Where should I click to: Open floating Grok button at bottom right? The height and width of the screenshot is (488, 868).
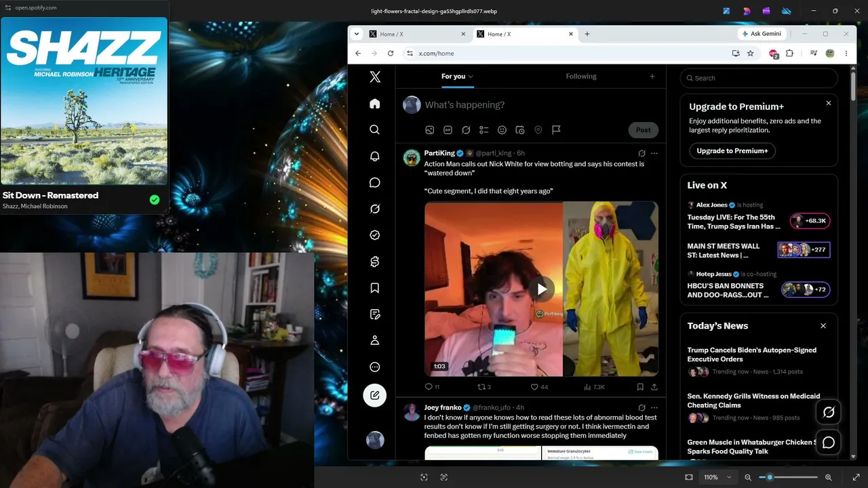tap(829, 412)
